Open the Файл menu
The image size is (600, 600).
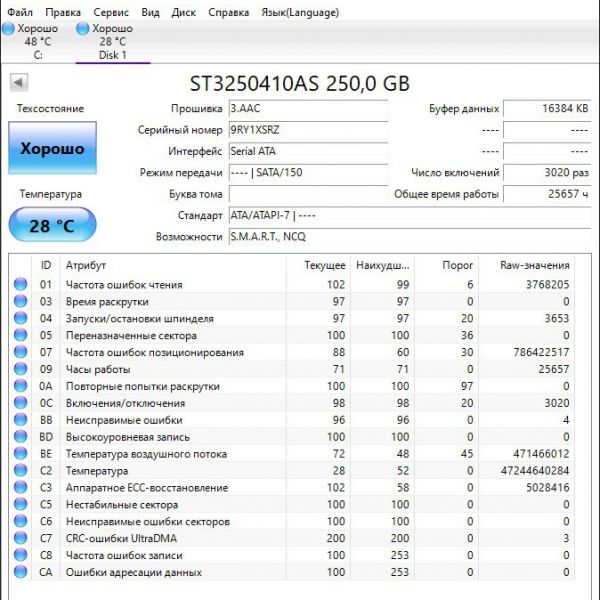tap(20, 12)
